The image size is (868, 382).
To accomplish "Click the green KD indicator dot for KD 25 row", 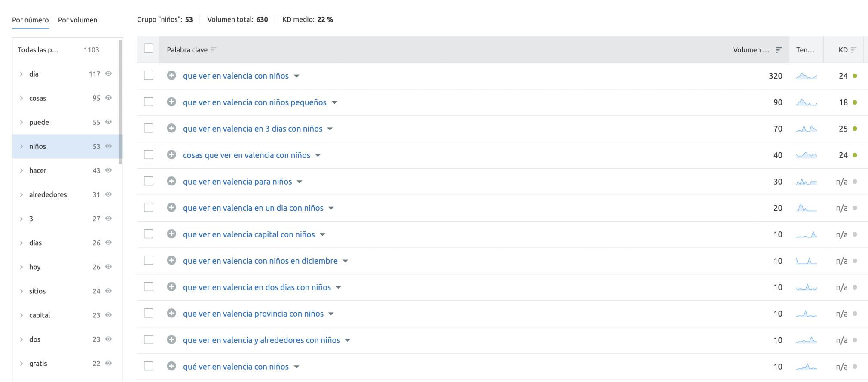I will pyautogui.click(x=855, y=129).
